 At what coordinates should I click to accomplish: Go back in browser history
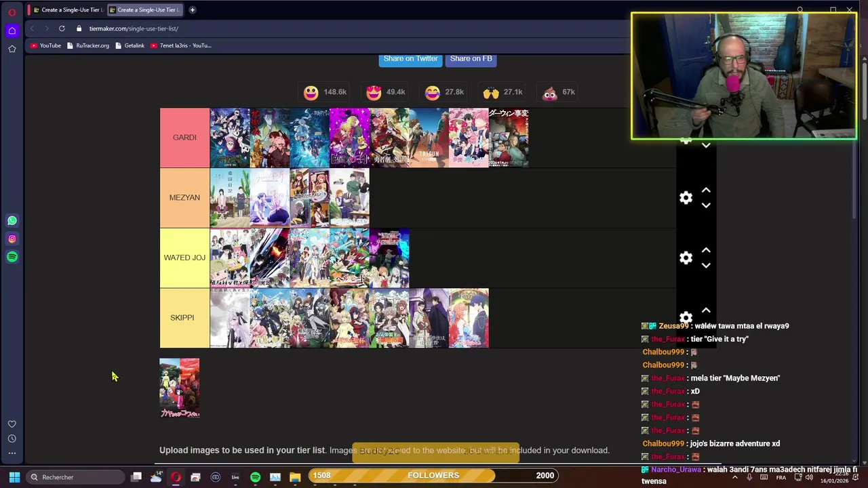coord(32,28)
